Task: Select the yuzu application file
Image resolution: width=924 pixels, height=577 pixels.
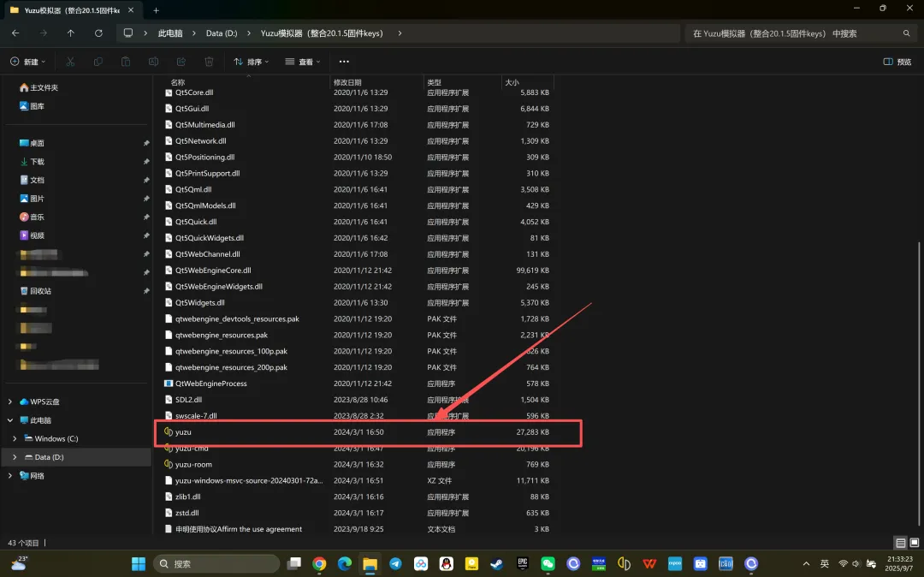Action: coord(183,432)
